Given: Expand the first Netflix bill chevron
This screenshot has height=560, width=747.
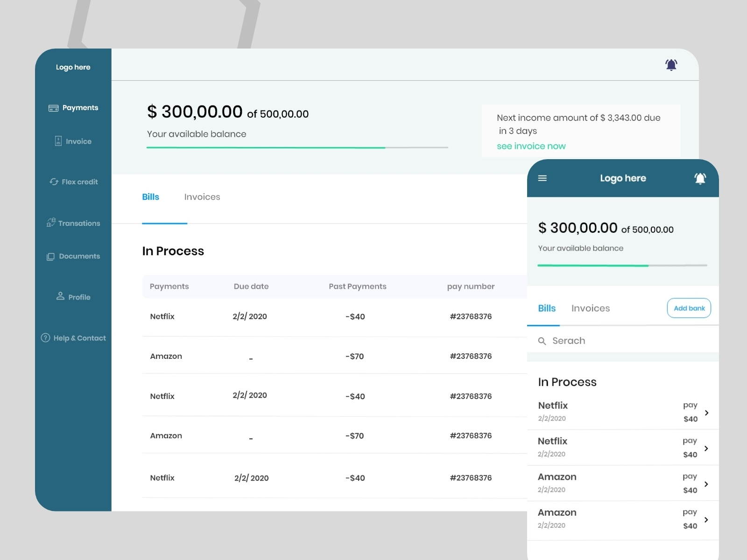Looking at the screenshot, I should 706,413.
